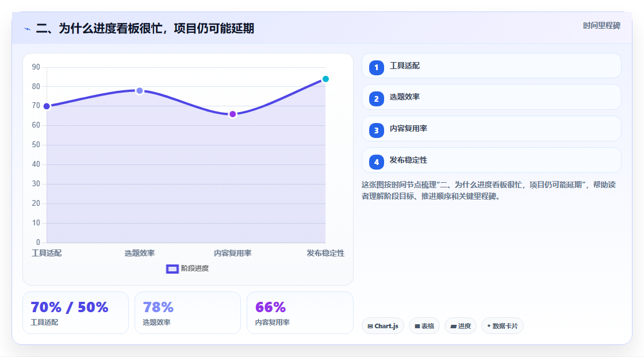The image size is (644, 357).
Task: Select the 数据卡片 tag chip
Action: pos(503,326)
